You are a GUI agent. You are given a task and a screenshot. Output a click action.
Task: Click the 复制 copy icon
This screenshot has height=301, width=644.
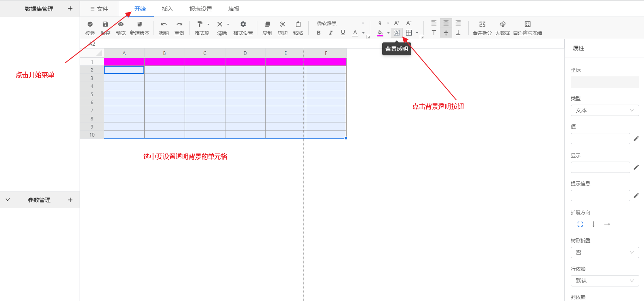pyautogui.click(x=267, y=24)
